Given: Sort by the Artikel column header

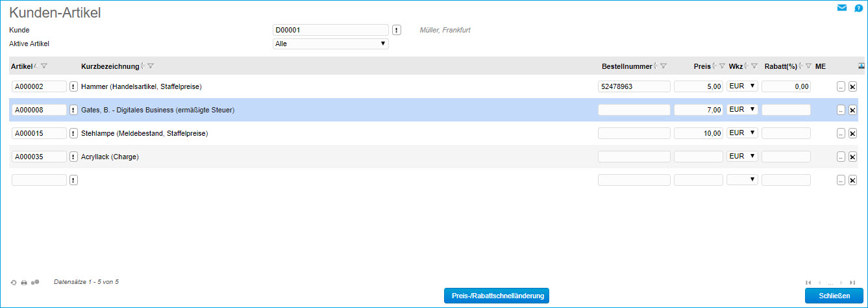Looking at the screenshot, I should pos(22,66).
